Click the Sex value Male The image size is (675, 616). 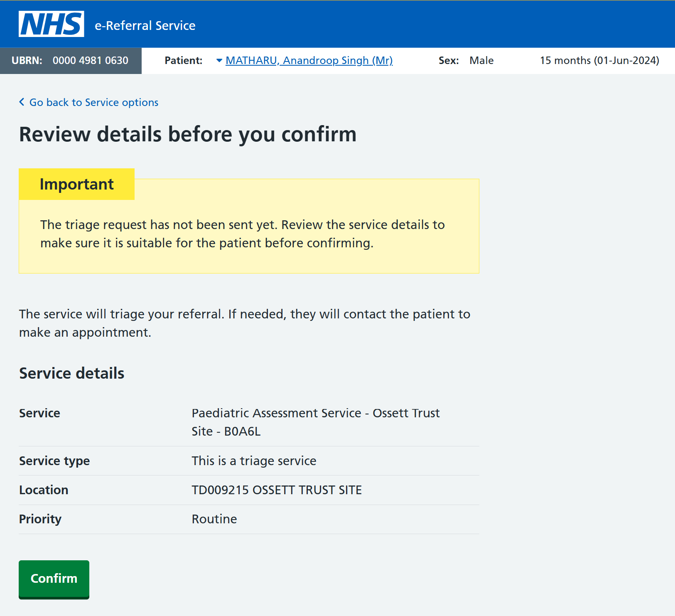click(481, 61)
